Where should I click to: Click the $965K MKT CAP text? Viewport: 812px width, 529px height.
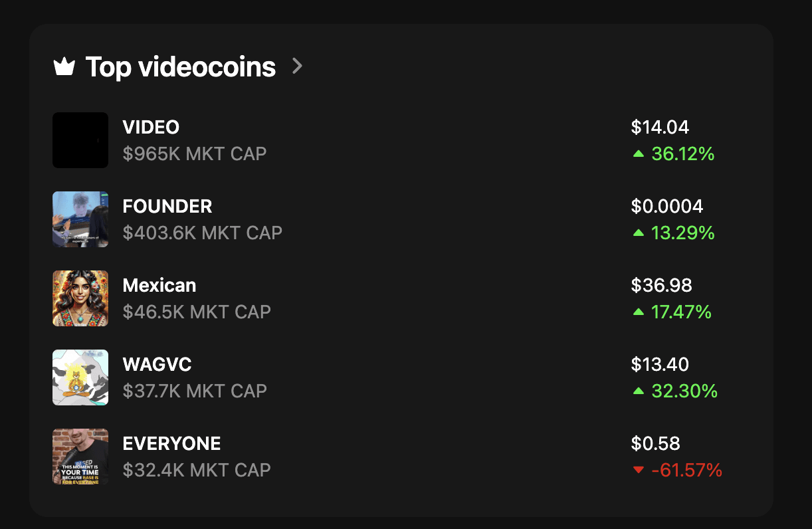point(195,154)
